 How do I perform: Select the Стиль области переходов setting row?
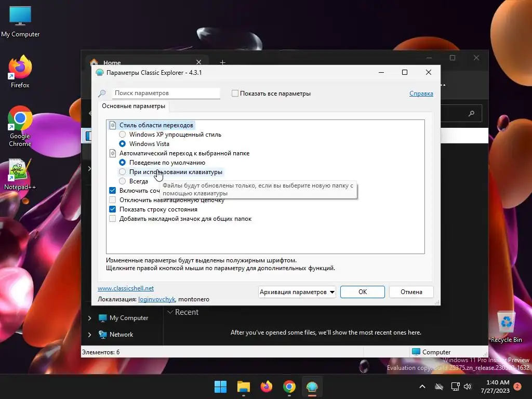[151, 125]
